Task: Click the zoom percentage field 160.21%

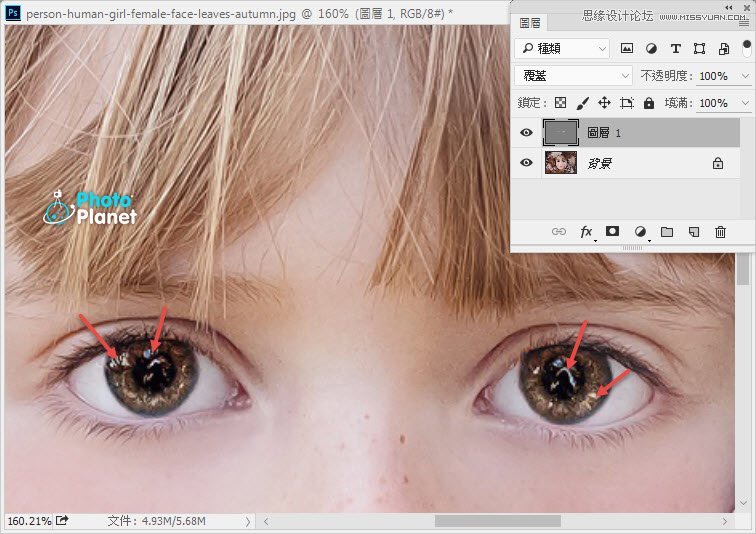Action: pyautogui.click(x=29, y=521)
